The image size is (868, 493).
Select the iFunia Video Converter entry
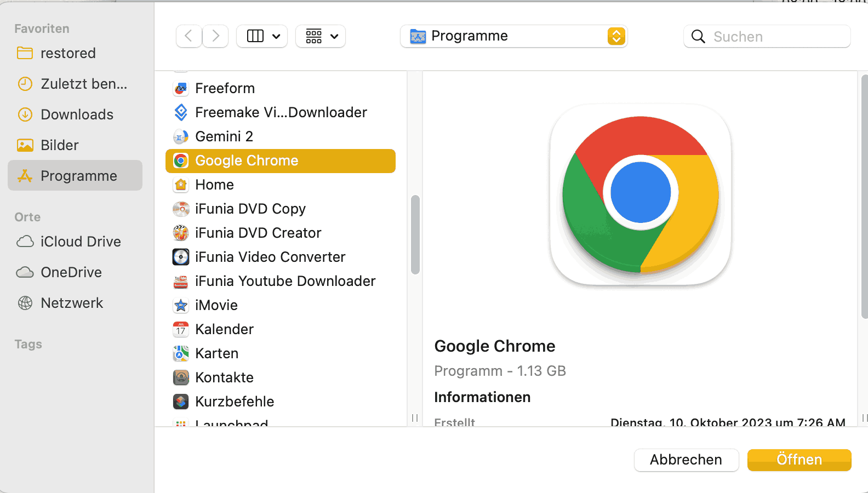(281, 257)
